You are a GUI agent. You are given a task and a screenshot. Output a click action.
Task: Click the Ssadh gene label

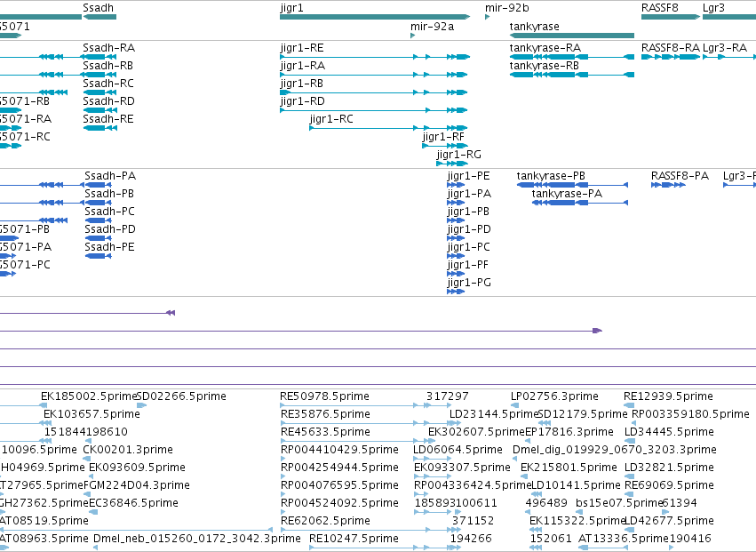(x=98, y=8)
